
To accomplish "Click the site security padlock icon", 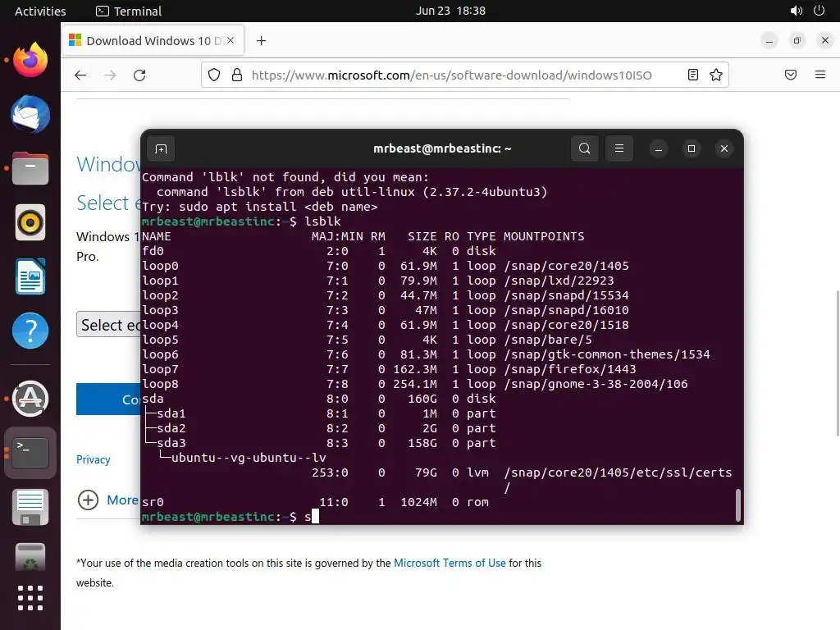I will point(237,75).
